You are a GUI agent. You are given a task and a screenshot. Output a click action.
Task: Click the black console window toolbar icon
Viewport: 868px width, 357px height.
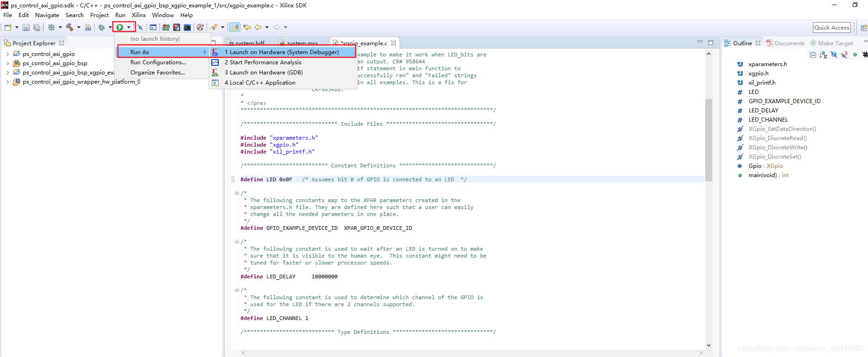(187, 27)
